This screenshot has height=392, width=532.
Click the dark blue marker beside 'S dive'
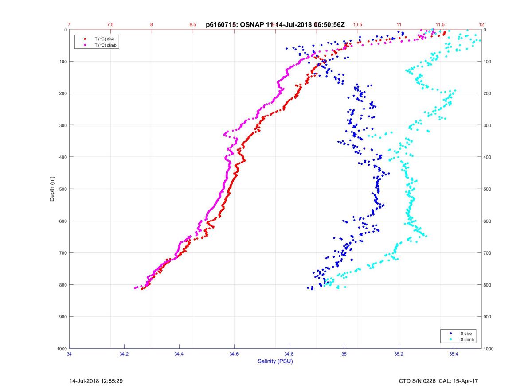(x=451, y=333)
